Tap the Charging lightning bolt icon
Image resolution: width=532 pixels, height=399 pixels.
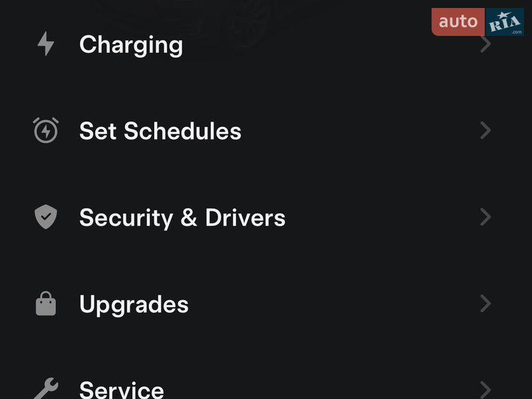(x=46, y=44)
